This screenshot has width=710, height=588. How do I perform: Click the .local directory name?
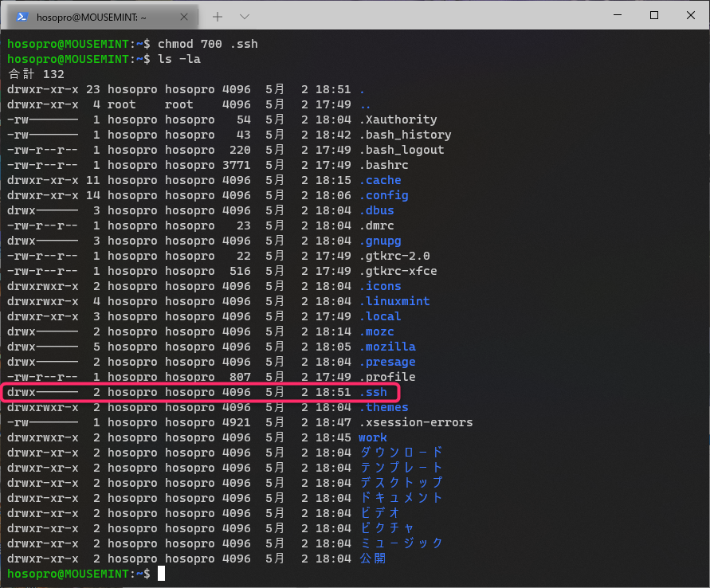click(380, 316)
